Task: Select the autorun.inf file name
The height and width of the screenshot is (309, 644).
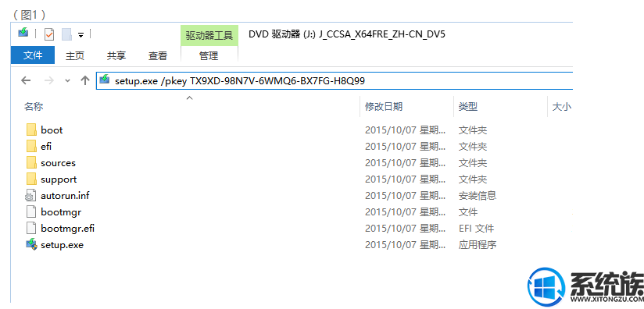Action: click(x=65, y=196)
